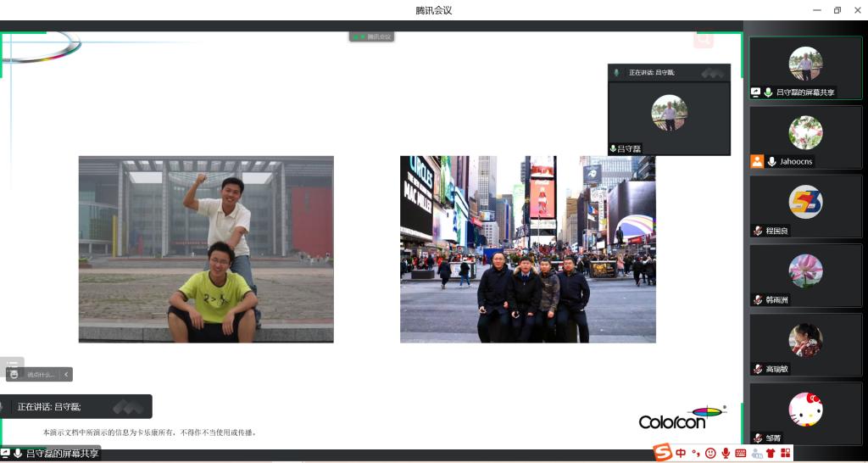The width and height of the screenshot is (868, 463).
Task: Open the Sogou soft keyboard
Action: coord(741,453)
